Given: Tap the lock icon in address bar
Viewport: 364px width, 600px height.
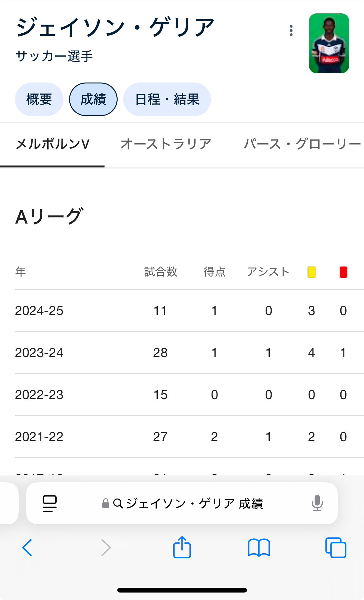Looking at the screenshot, I should coord(106,503).
